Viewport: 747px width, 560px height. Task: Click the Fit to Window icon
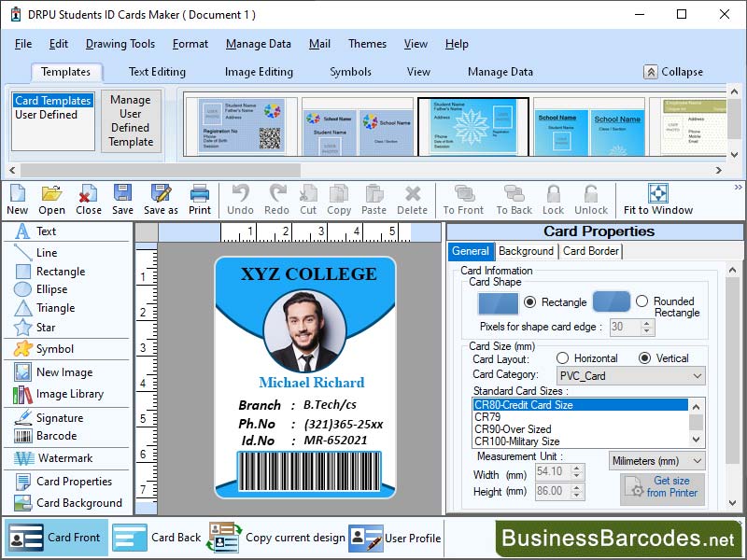[x=659, y=196]
